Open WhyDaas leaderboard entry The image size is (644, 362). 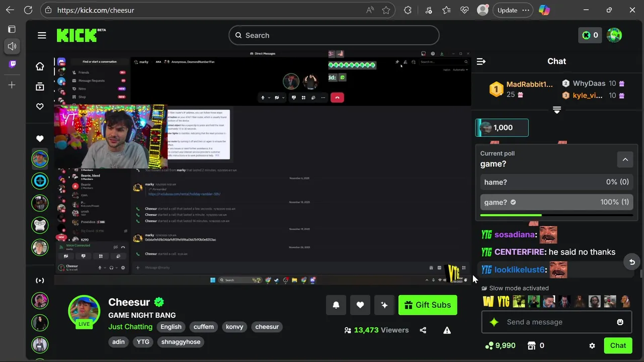(593, 83)
